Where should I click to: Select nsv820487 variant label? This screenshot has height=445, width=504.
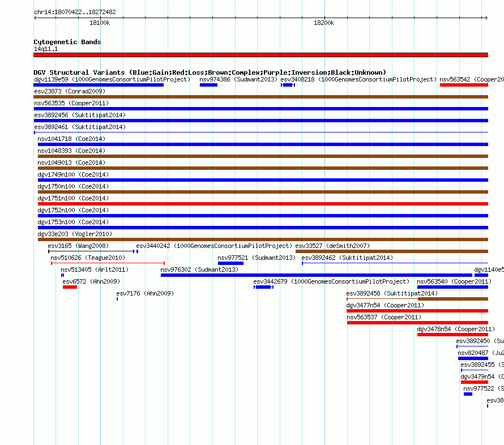pyautogui.click(x=481, y=353)
